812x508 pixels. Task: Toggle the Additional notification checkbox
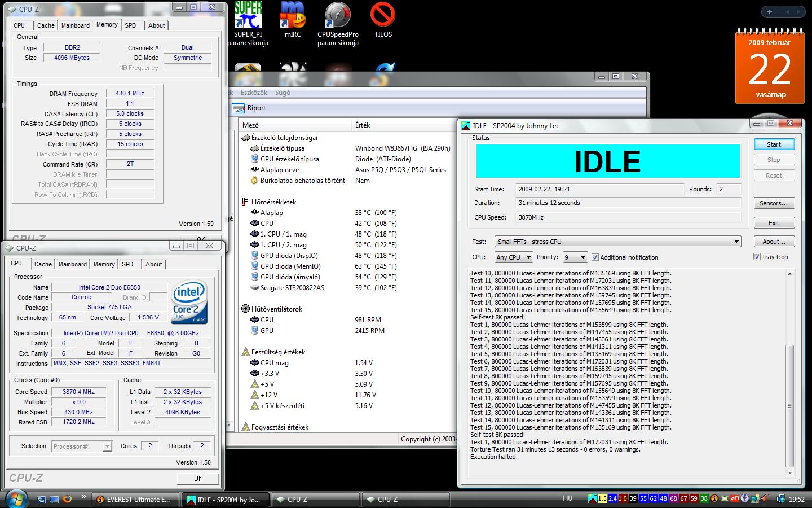[595, 257]
